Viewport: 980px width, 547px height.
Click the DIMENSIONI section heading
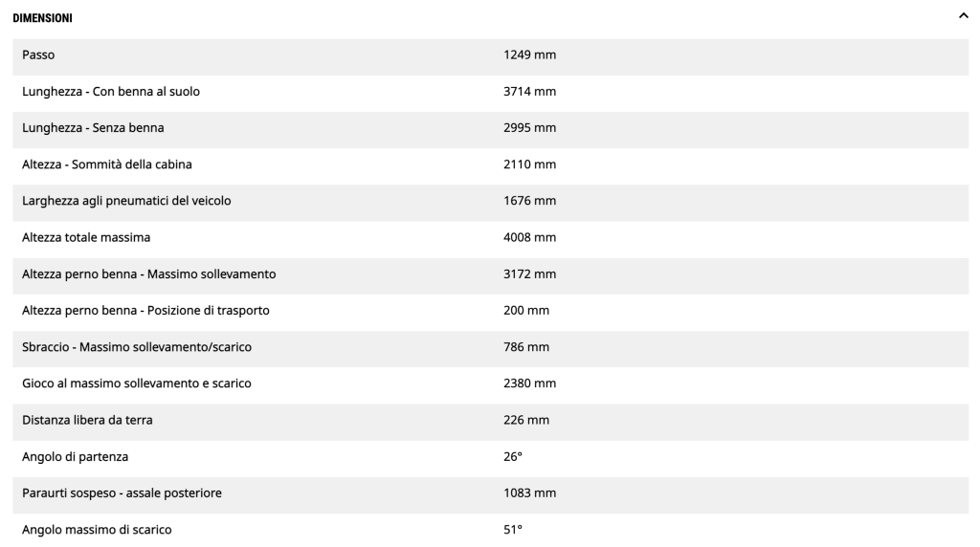43,18
